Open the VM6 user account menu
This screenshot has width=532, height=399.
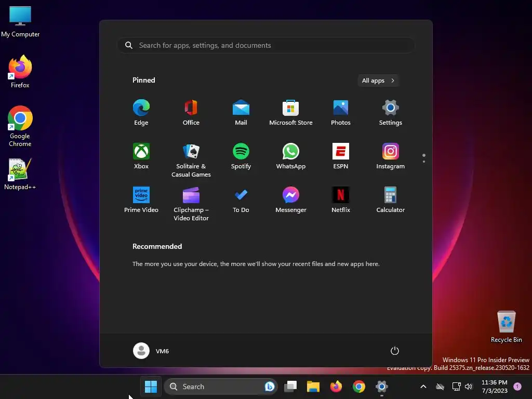[151, 351]
